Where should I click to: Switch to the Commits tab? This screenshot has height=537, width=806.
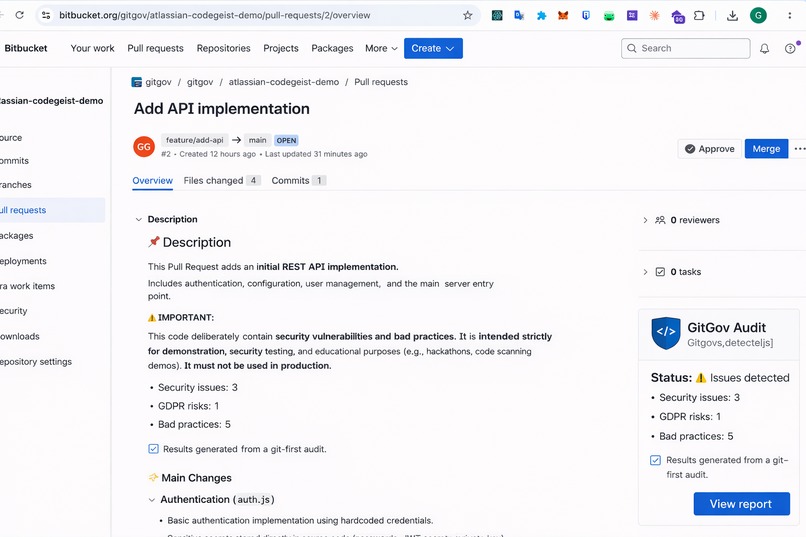(298, 180)
